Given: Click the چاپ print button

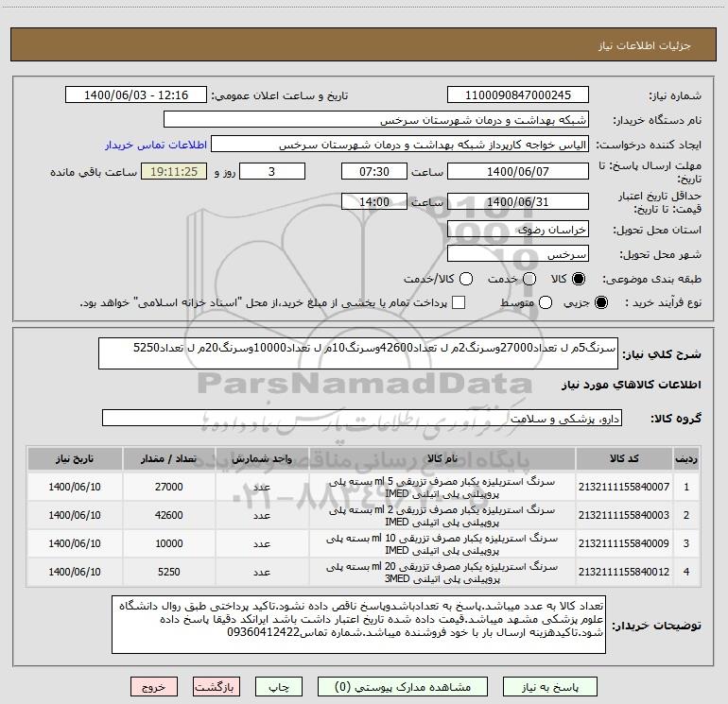Looking at the screenshot, I should click(x=279, y=687).
